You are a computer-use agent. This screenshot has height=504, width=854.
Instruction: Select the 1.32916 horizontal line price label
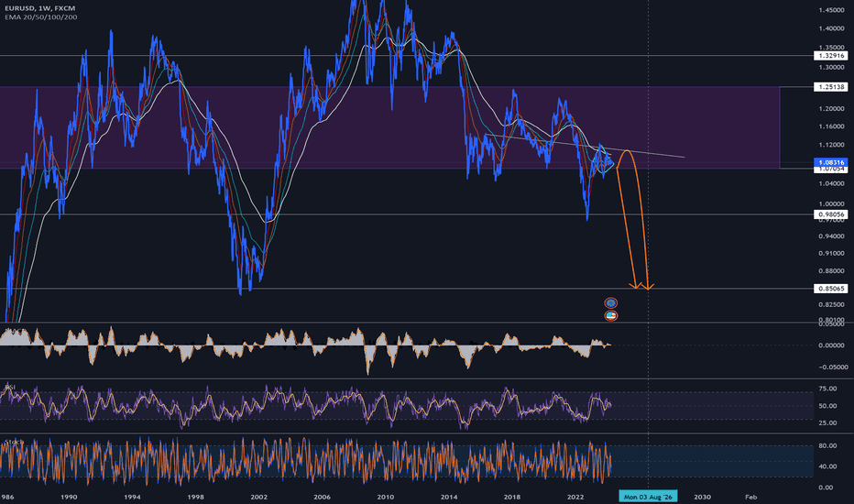(x=831, y=56)
